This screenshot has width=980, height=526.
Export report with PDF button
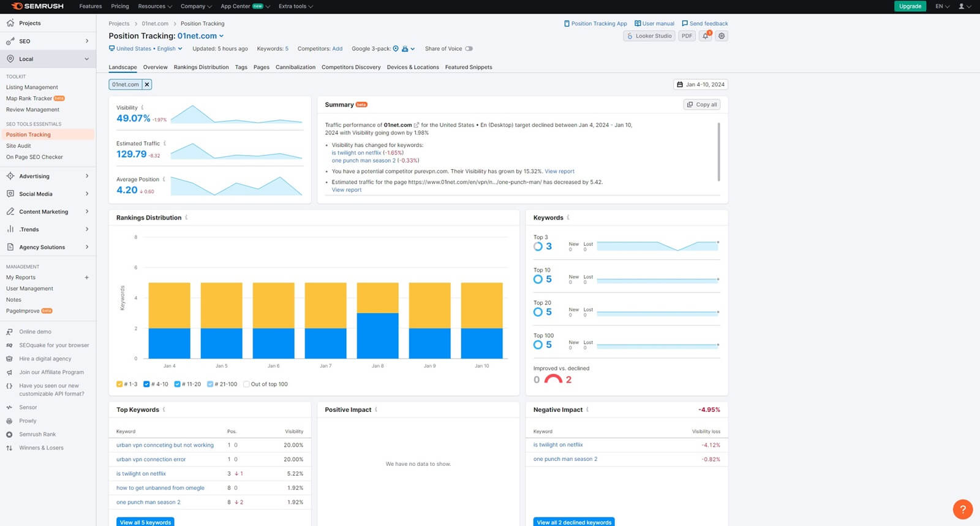[687, 36]
